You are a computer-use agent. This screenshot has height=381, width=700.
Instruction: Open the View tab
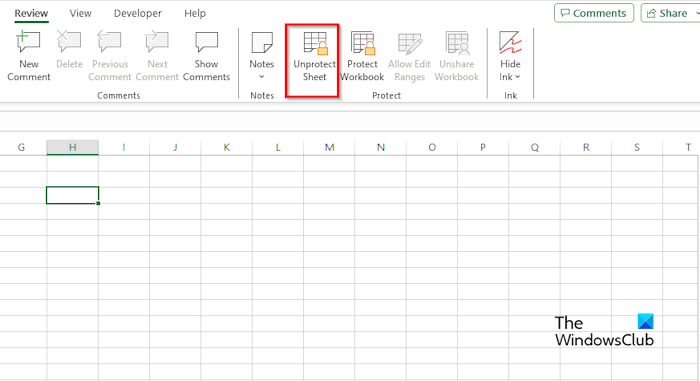[80, 13]
